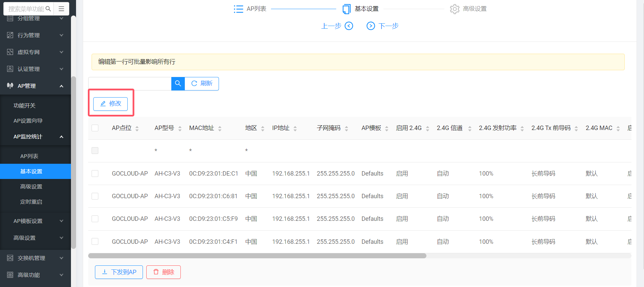Sort by AP点位 column arrows
Viewport: 644px width, 287px height.
click(x=137, y=128)
